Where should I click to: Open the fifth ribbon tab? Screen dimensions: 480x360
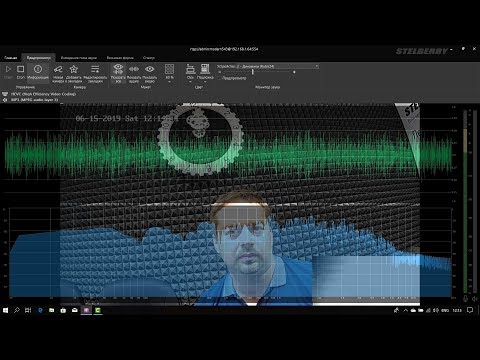tap(149, 58)
